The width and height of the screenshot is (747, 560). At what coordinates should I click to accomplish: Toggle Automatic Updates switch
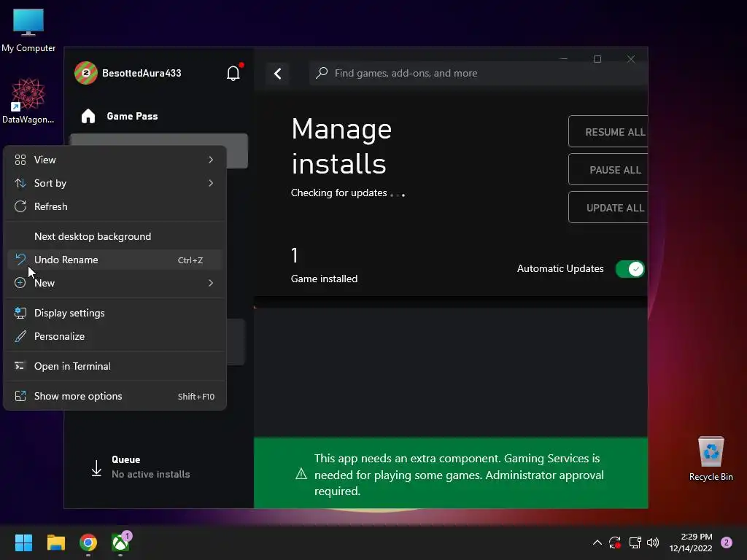coord(630,269)
